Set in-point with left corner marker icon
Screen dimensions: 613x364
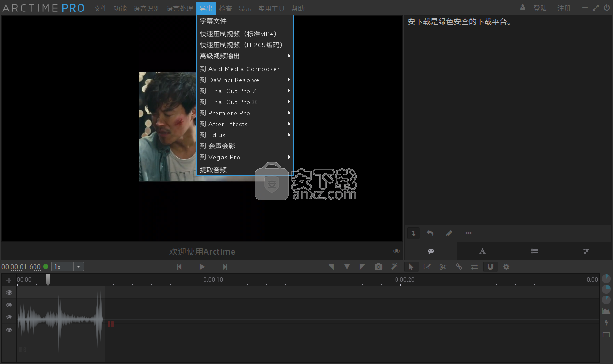point(331,267)
